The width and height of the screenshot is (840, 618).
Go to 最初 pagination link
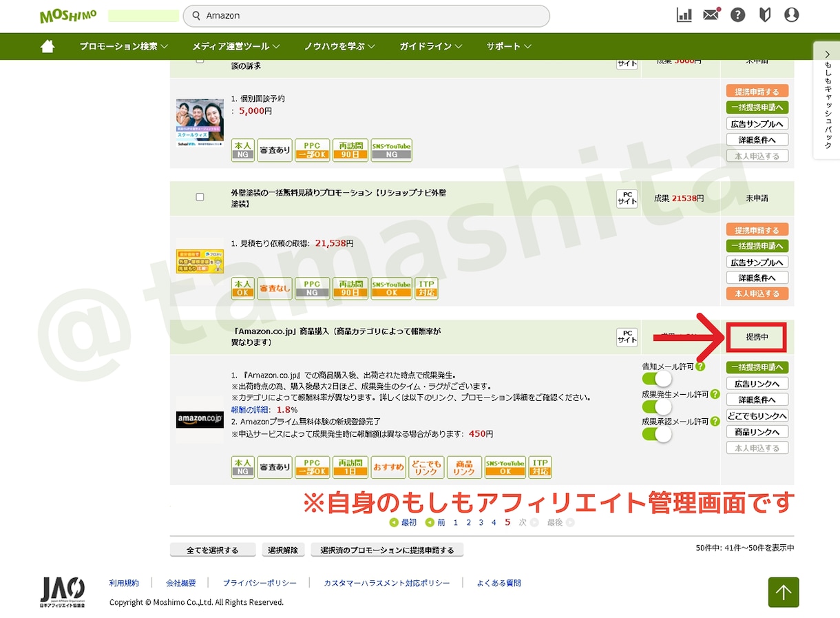point(403,523)
